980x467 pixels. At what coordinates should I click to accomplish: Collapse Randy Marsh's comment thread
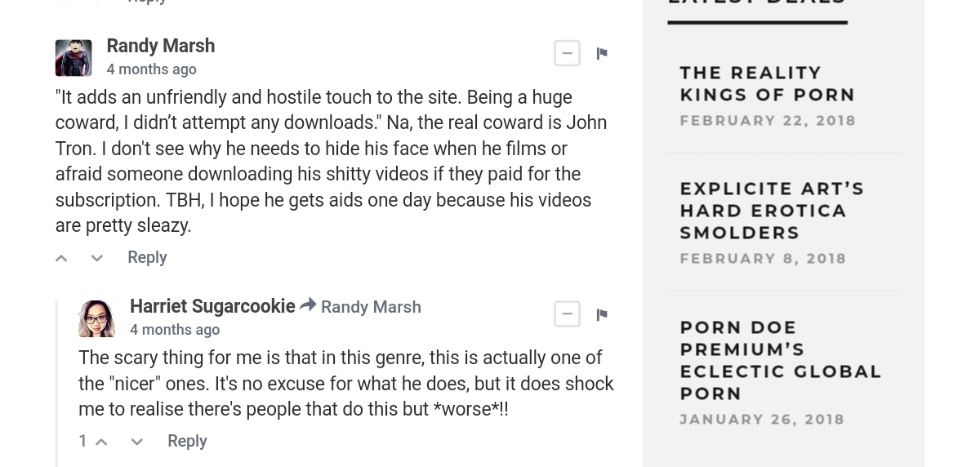567,54
